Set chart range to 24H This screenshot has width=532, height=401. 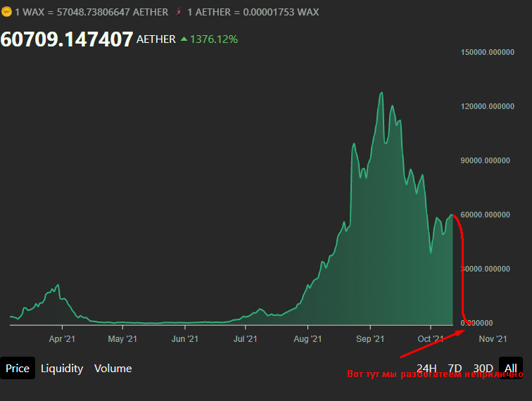(426, 368)
